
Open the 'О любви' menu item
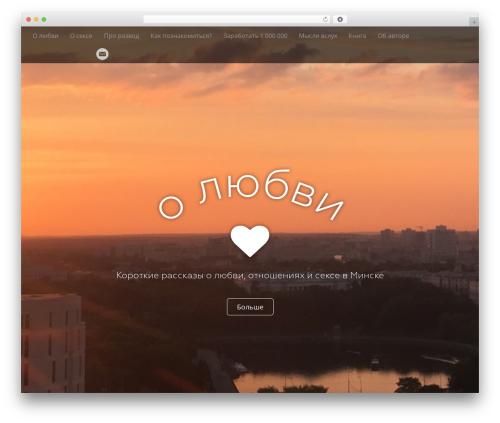pos(45,36)
